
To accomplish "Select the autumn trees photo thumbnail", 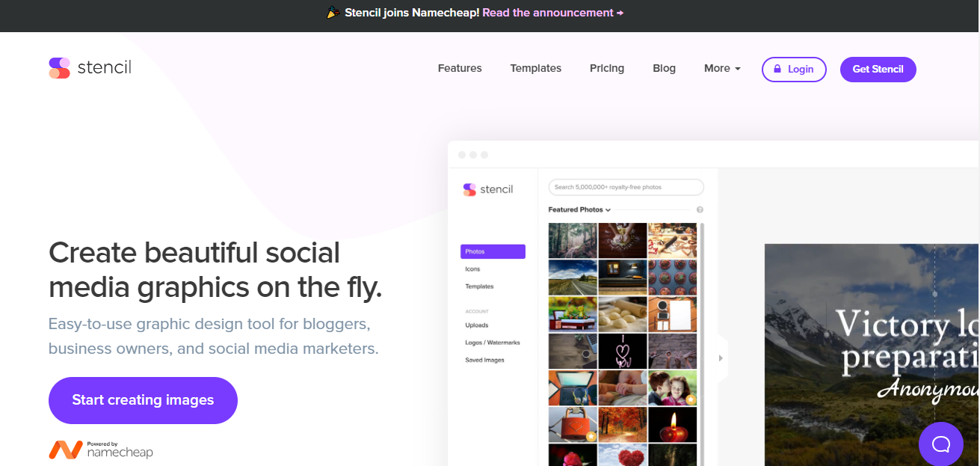I will [x=623, y=425].
